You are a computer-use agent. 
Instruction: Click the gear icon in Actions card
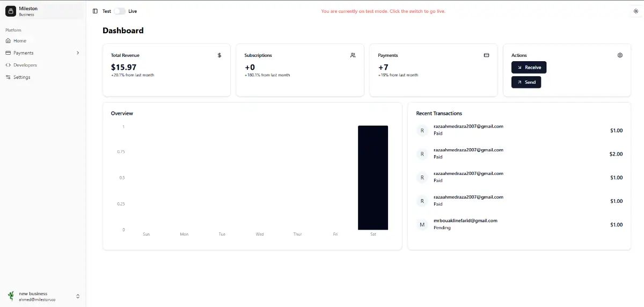pos(620,55)
